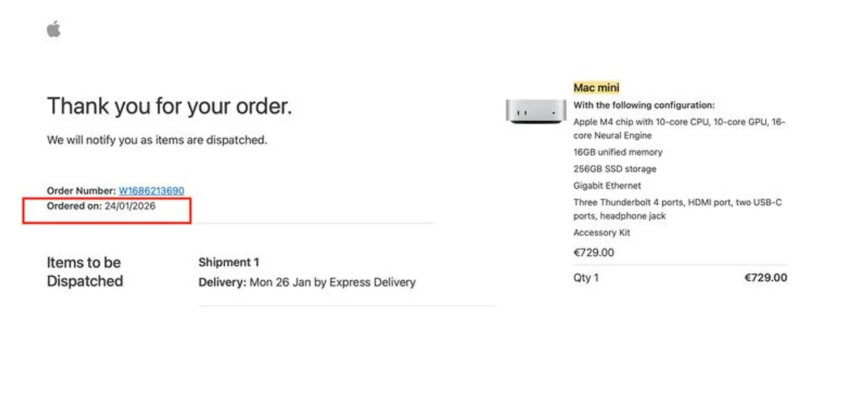
Task: Click the bold €729.00 total price
Action: [x=765, y=278]
